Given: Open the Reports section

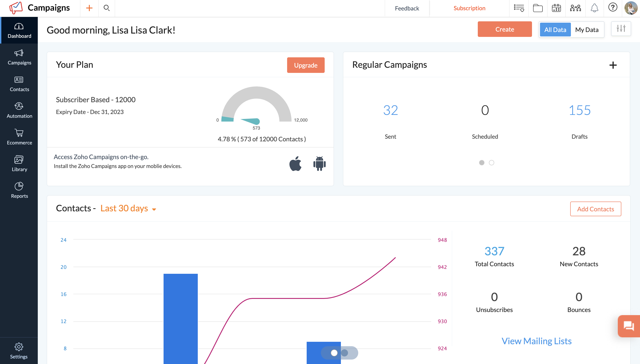Looking at the screenshot, I should point(19,190).
